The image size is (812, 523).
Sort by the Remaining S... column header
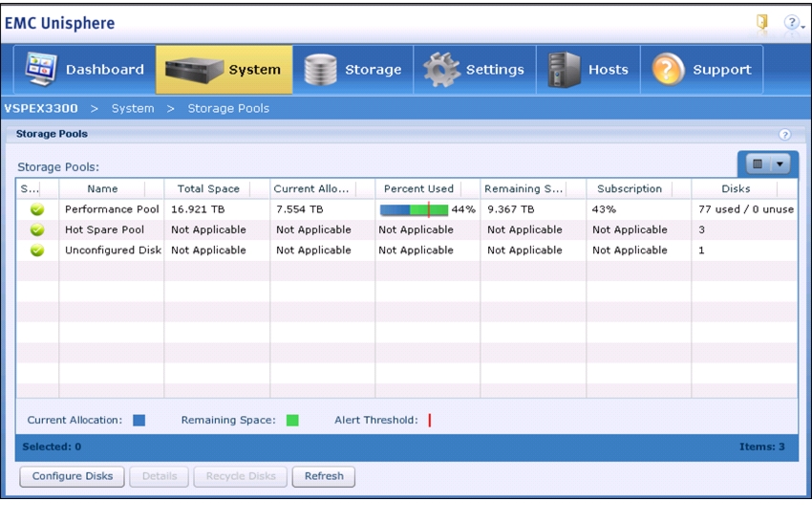tap(524, 188)
